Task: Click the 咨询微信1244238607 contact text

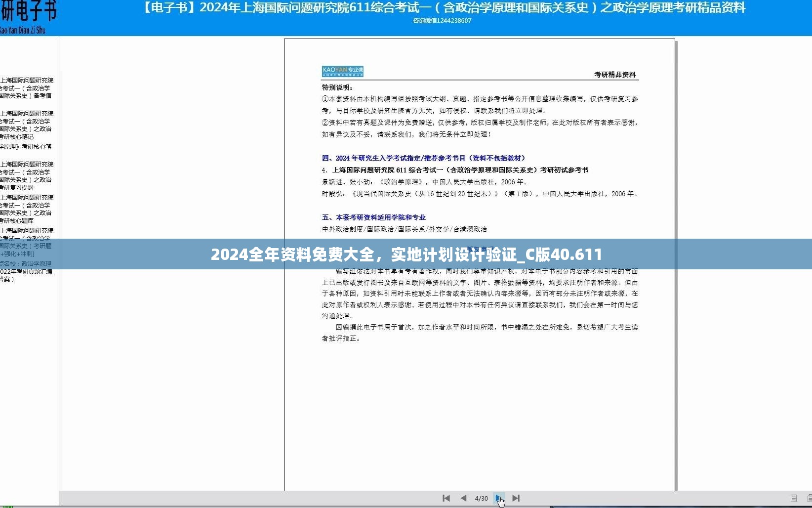Action: pyautogui.click(x=442, y=21)
